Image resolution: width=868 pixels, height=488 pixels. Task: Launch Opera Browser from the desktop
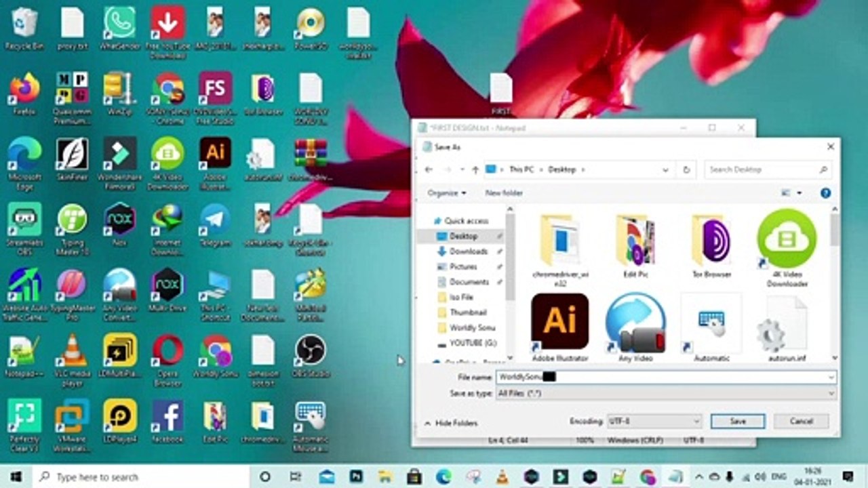167,360
